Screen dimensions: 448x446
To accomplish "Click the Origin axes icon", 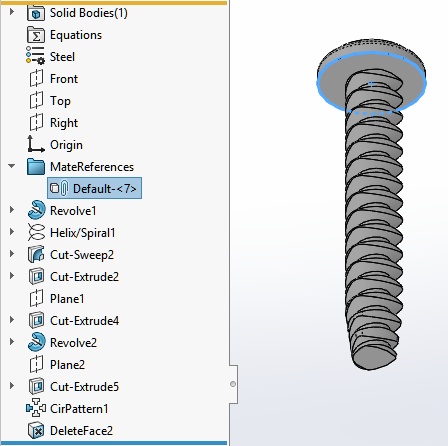I will (x=36, y=144).
